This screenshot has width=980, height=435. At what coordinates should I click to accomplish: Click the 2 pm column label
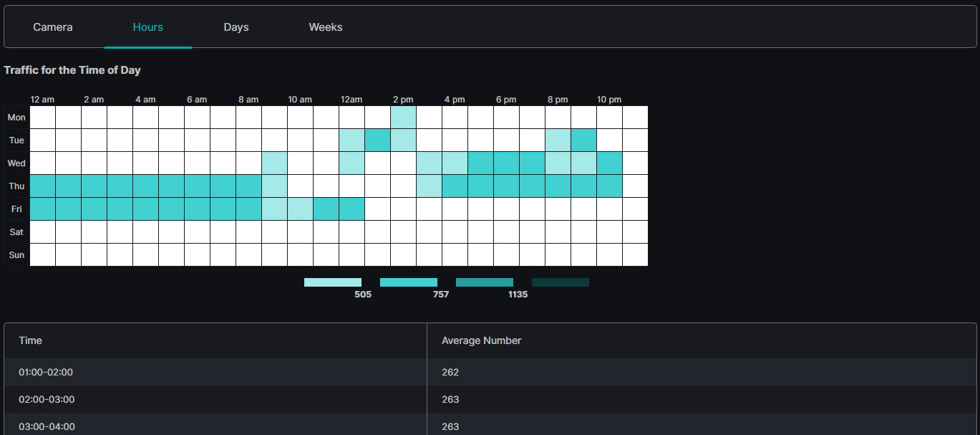pos(403,100)
